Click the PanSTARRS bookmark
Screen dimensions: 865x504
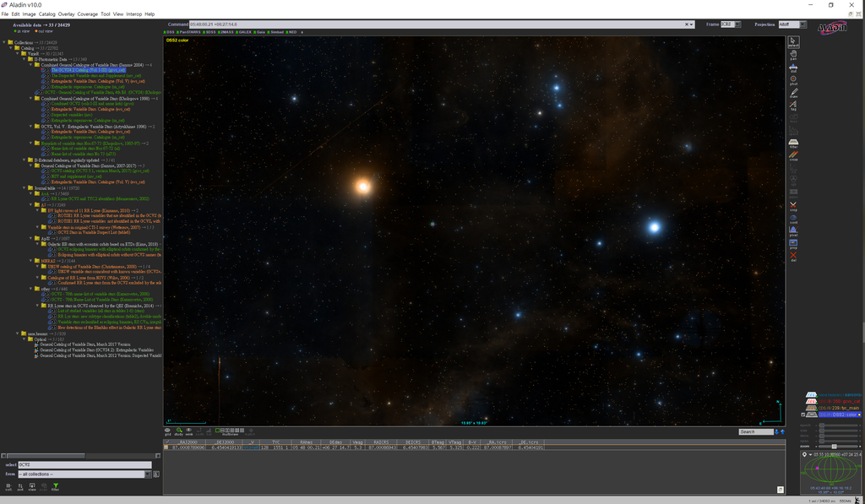[190, 32]
